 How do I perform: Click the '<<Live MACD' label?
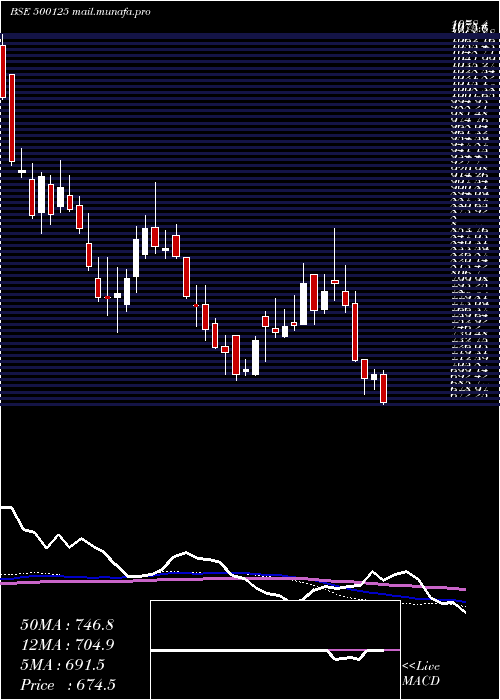[x=421, y=674]
